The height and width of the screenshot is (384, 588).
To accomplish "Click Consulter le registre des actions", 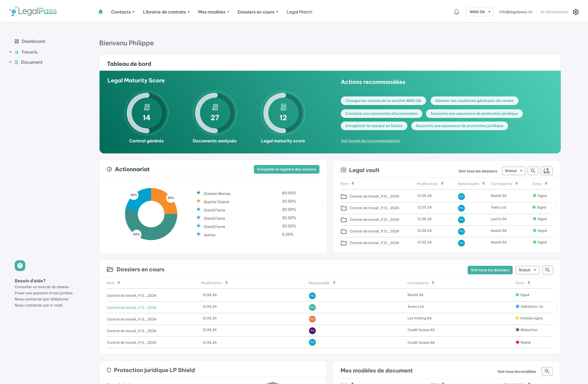I will point(286,169).
